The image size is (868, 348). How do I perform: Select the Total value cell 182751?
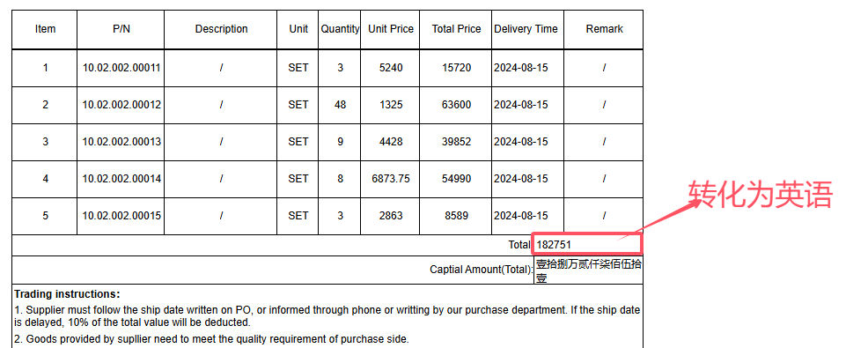coord(587,244)
